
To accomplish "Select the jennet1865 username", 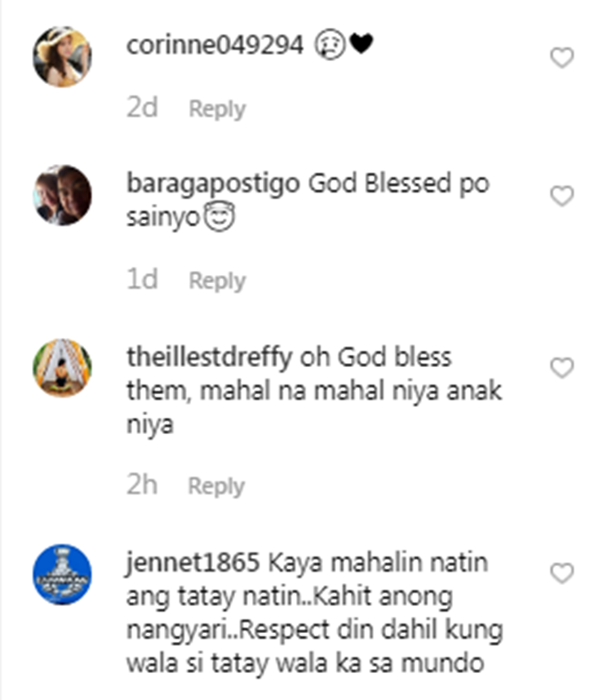I will coord(193,562).
